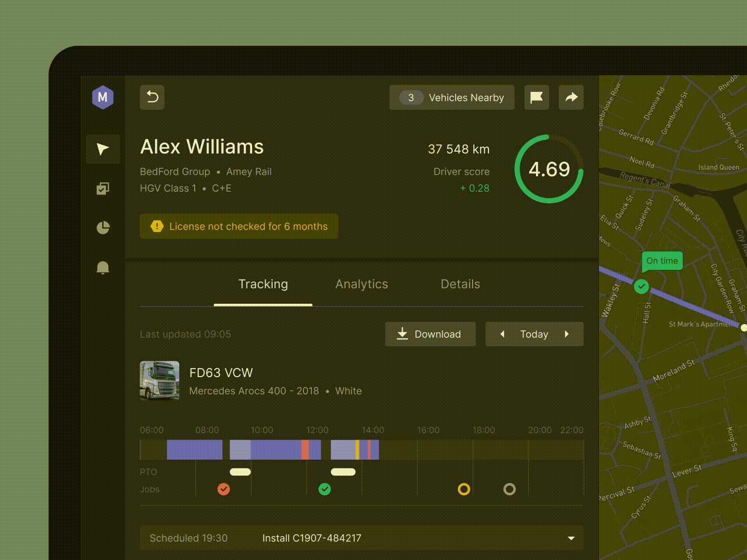Select the first purple timeline block after 06:00
The image size is (747, 560).
195,450
